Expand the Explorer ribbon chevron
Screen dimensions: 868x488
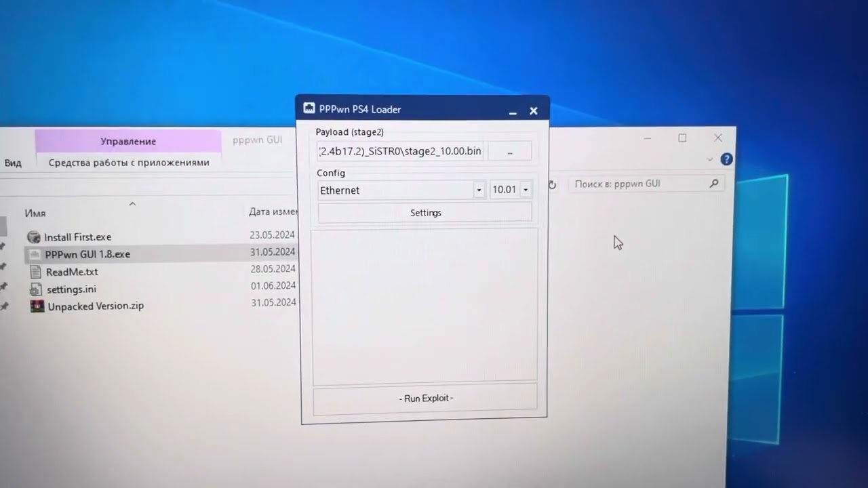point(709,159)
